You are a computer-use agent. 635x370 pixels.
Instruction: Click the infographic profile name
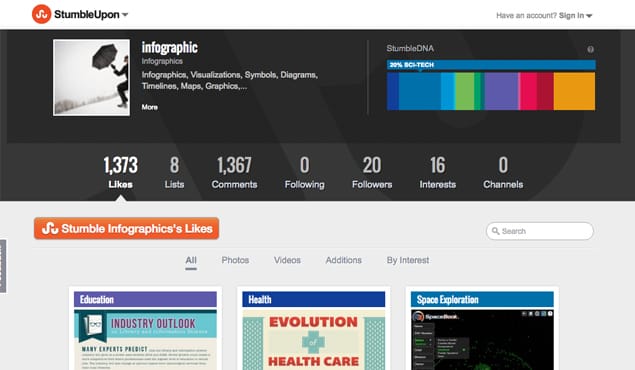(x=169, y=48)
